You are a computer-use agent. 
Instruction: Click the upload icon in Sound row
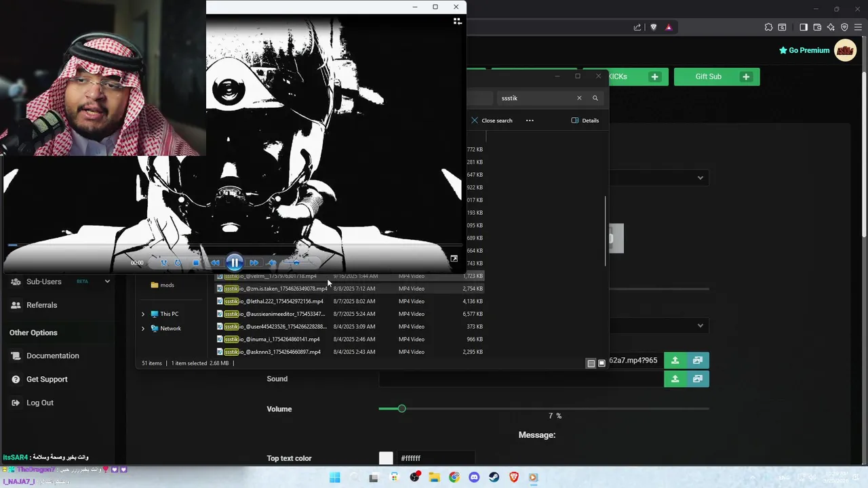point(675,379)
